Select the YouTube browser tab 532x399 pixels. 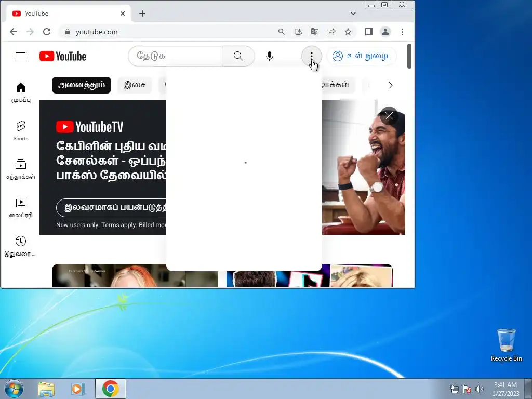(x=68, y=14)
